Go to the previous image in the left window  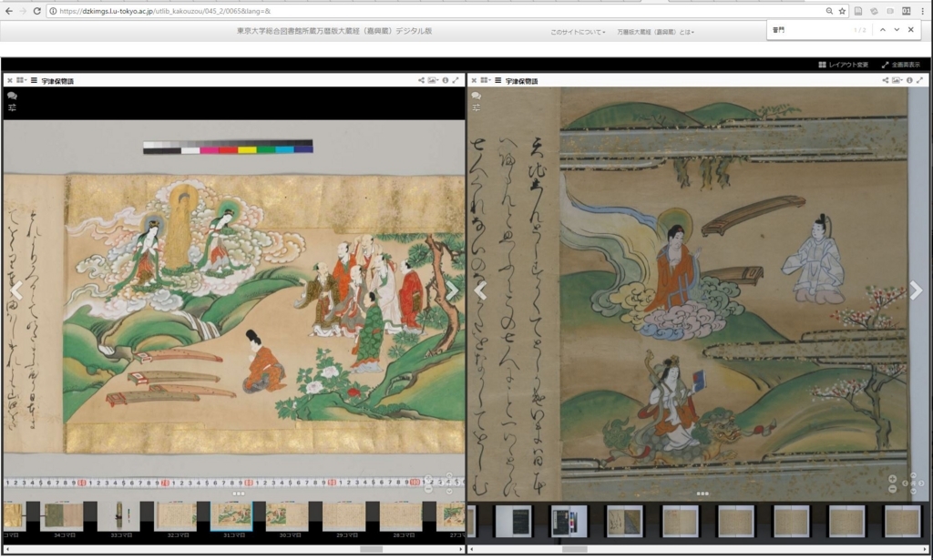pos(16,290)
